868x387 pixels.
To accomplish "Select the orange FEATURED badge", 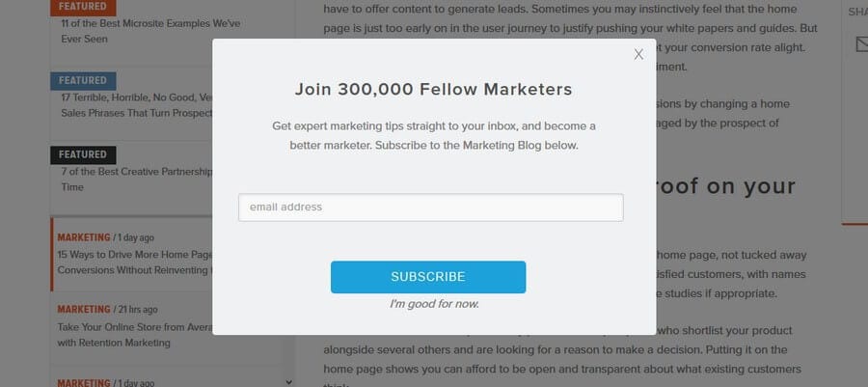I will point(83,7).
